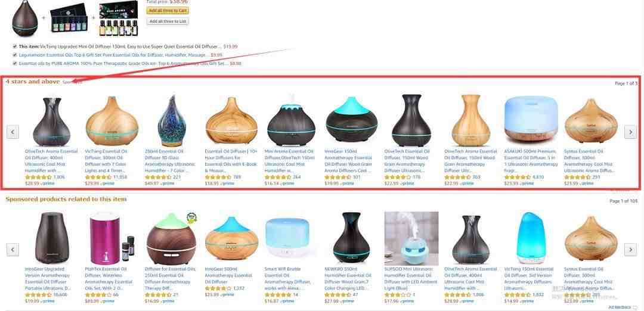Click next arrow in 4 stars carousel
Screen dimensions: 644x311
630,132
